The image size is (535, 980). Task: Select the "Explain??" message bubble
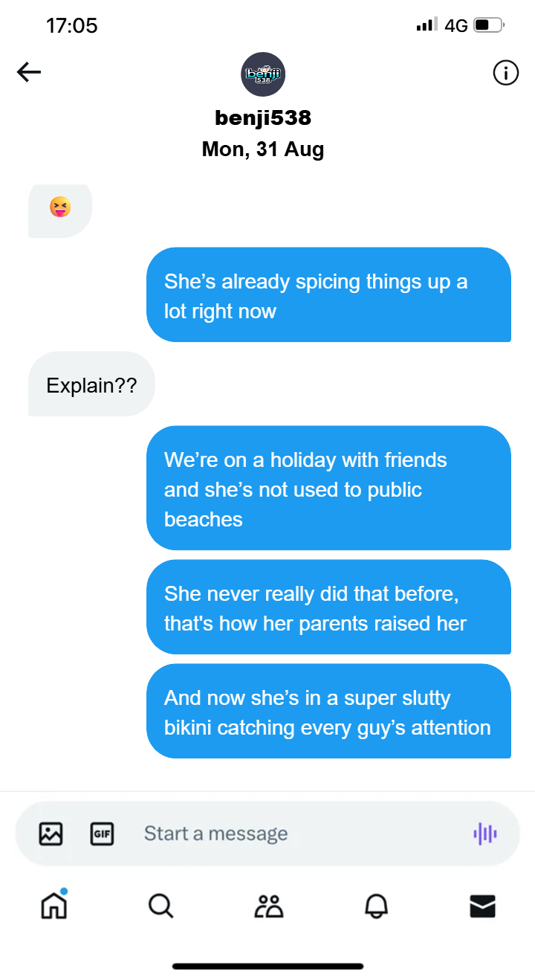tap(91, 384)
